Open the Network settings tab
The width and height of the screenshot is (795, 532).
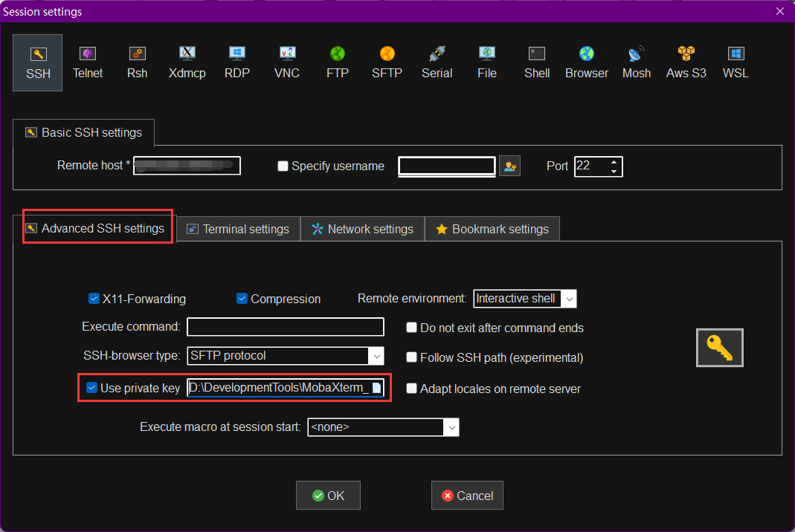click(362, 229)
